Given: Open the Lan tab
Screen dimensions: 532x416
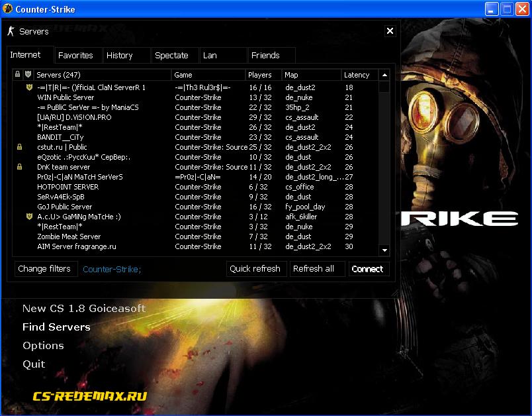Looking at the screenshot, I should pos(224,56).
